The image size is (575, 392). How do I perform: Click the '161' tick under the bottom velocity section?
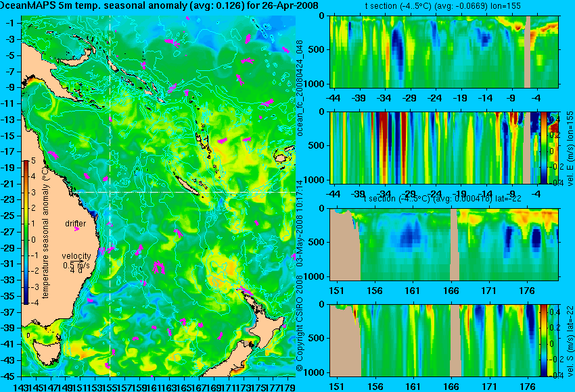click(413, 387)
